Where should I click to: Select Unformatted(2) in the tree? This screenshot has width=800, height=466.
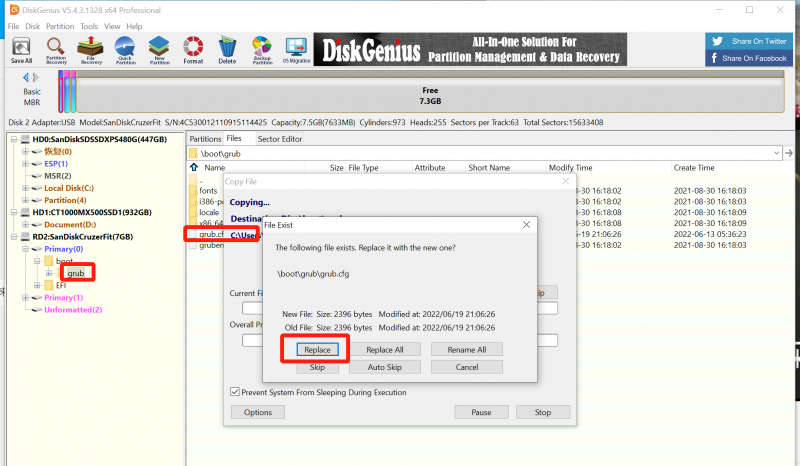(x=73, y=310)
